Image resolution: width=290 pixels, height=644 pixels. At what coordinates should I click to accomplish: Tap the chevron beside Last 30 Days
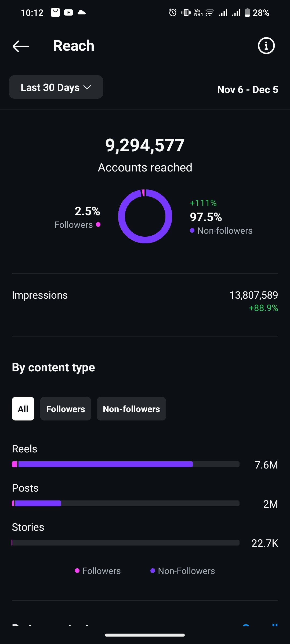[87, 87]
